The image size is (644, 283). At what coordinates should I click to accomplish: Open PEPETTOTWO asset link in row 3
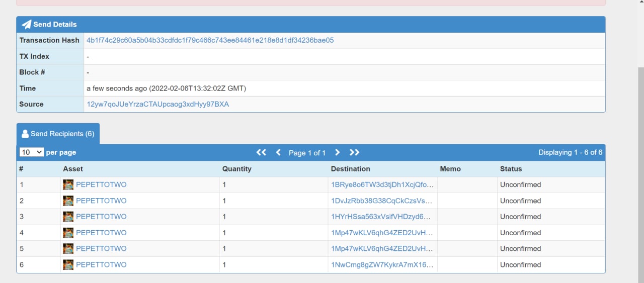(x=101, y=217)
